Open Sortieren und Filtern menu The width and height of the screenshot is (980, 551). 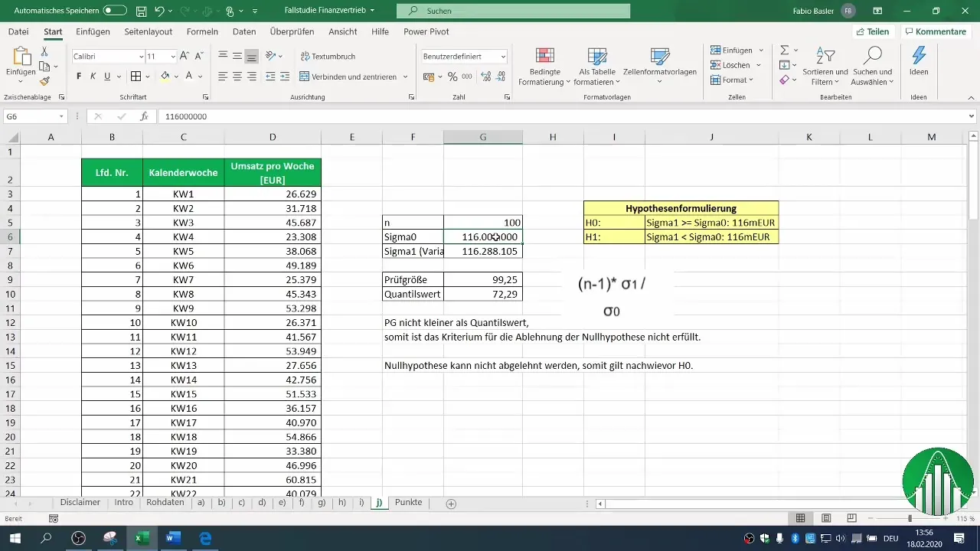tap(825, 66)
